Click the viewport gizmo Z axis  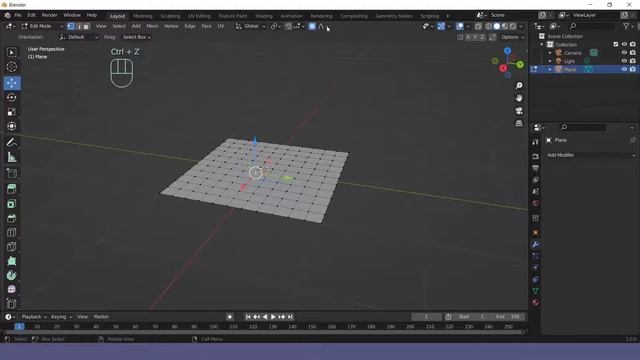pos(507,51)
